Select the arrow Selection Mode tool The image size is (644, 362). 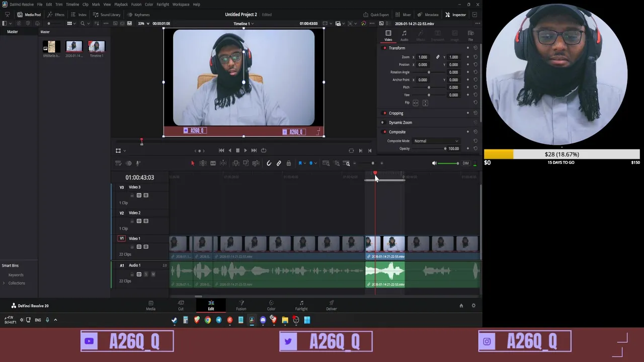coord(192,163)
